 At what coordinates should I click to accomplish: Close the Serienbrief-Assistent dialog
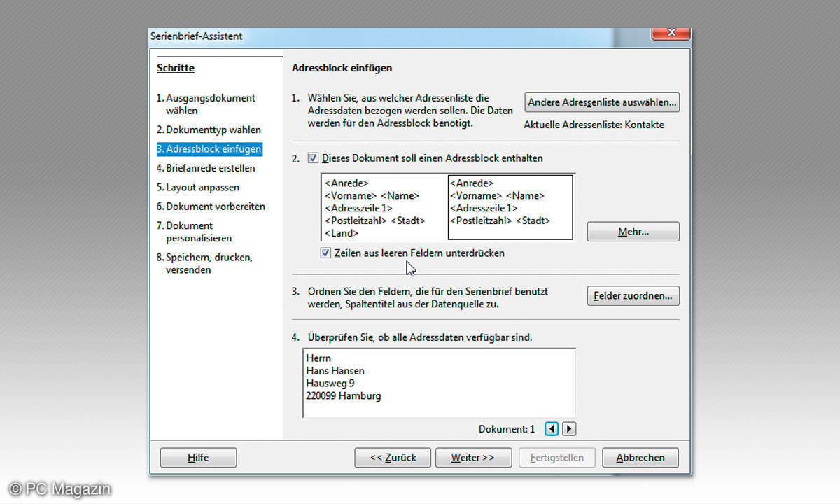click(x=671, y=34)
